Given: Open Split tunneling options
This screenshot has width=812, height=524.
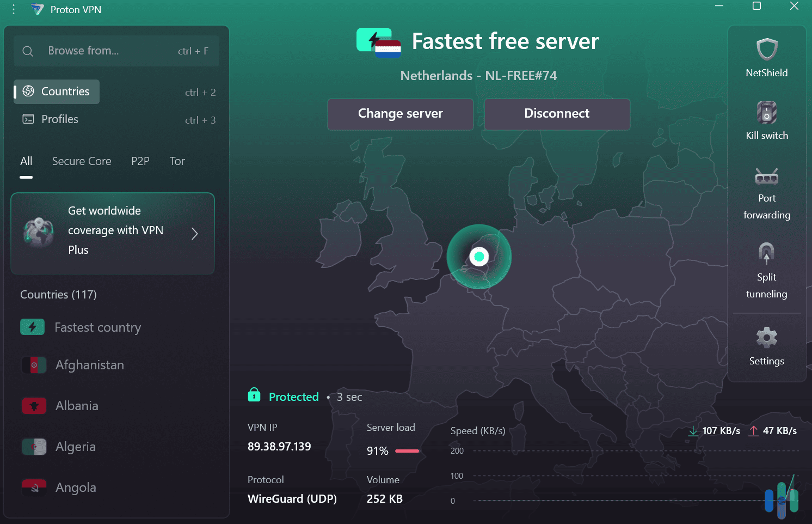Looking at the screenshot, I should tap(766, 254).
